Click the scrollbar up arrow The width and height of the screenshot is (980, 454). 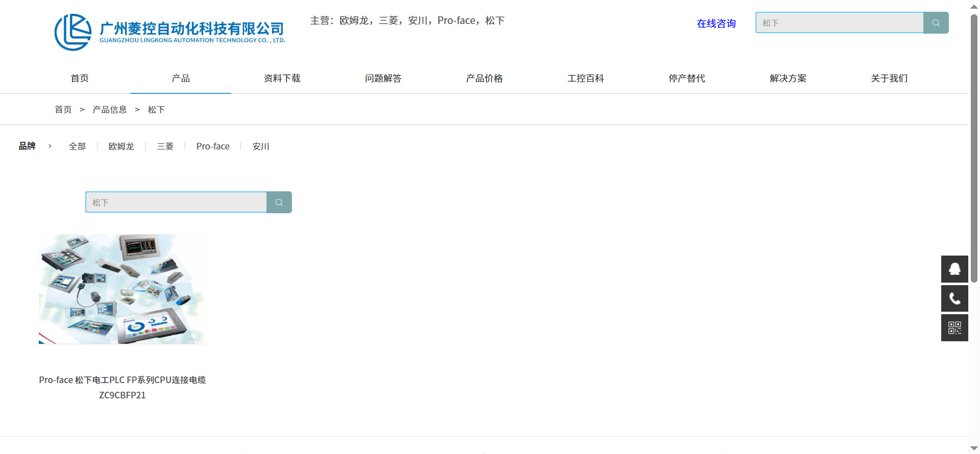point(974,6)
